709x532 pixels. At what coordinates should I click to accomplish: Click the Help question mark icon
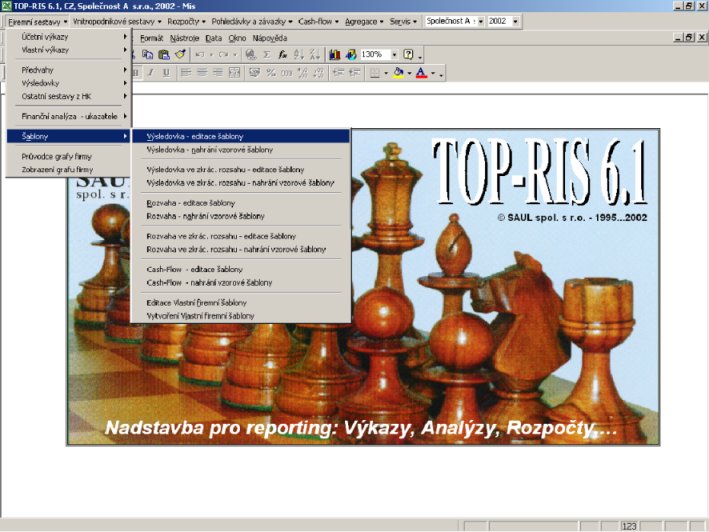408,55
